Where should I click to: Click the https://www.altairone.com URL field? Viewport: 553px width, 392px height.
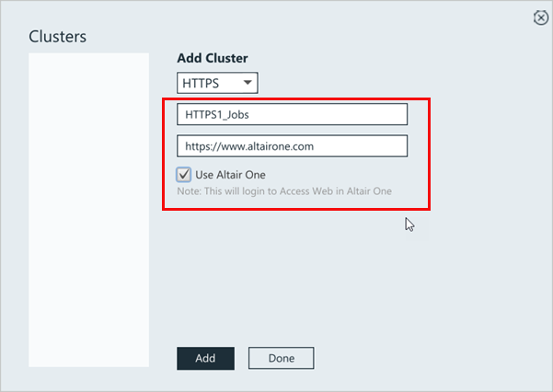click(292, 145)
